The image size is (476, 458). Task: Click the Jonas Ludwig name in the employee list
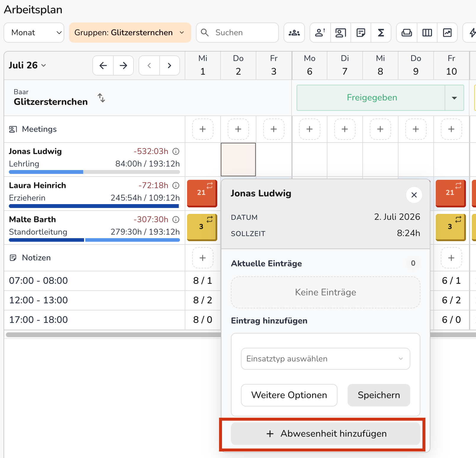[x=35, y=151]
